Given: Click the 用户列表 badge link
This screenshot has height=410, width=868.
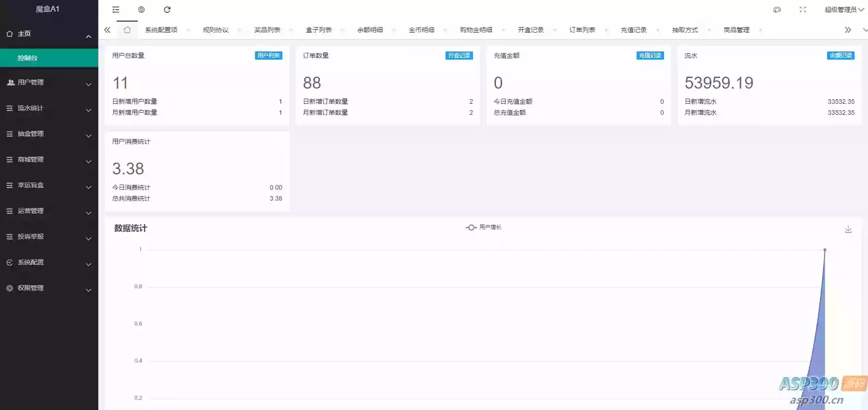Looking at the screenshot, I should tap(269, 56).
